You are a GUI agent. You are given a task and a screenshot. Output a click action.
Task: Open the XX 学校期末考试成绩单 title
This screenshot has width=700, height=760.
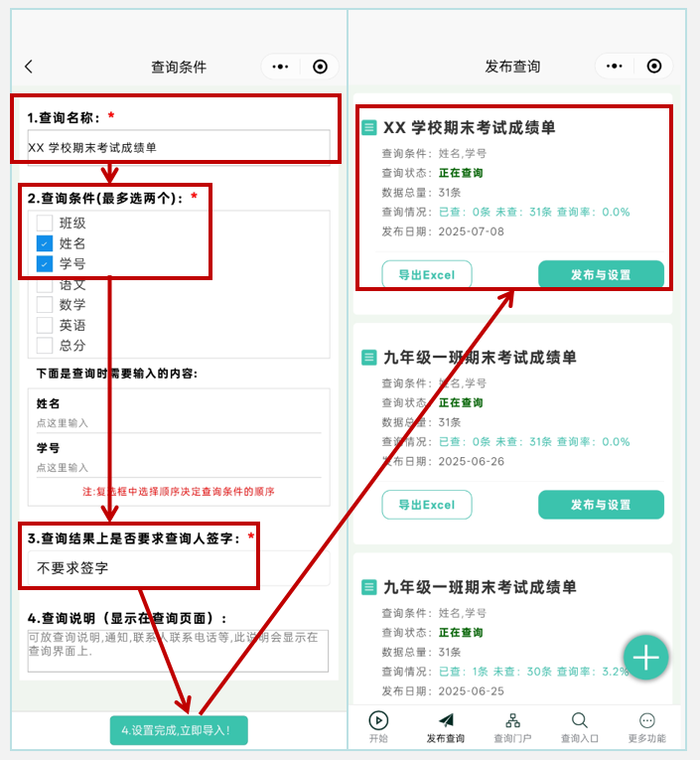[470, 128]
